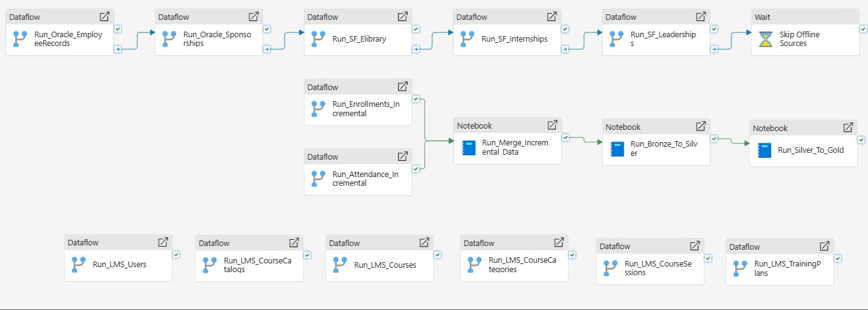This screenshot has height=310, width=868.
Task: Open Run_Bronze_To_Silver notebook via its popout icon
Action: (x=700, y=126)
